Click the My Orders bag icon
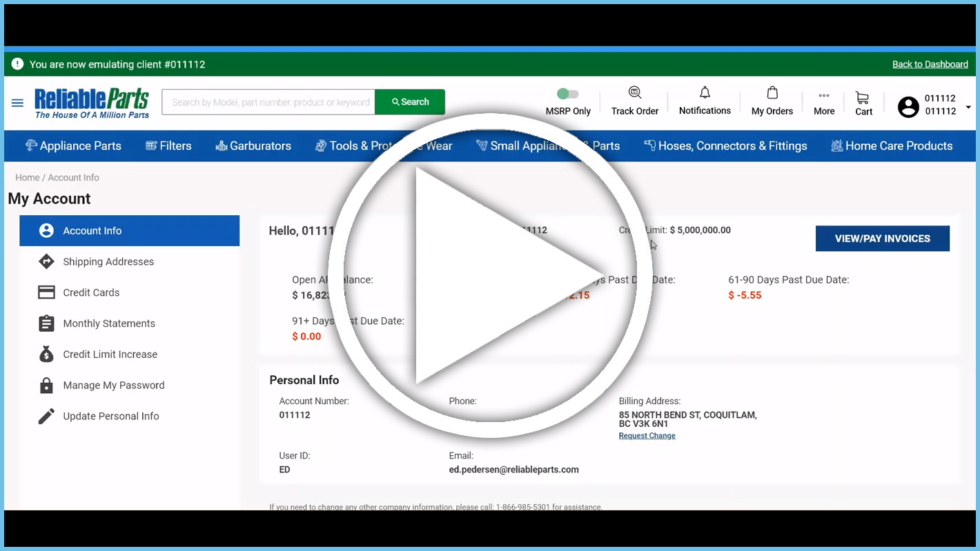The width and height of the screenshot is (980, 551). pos(772,93)
